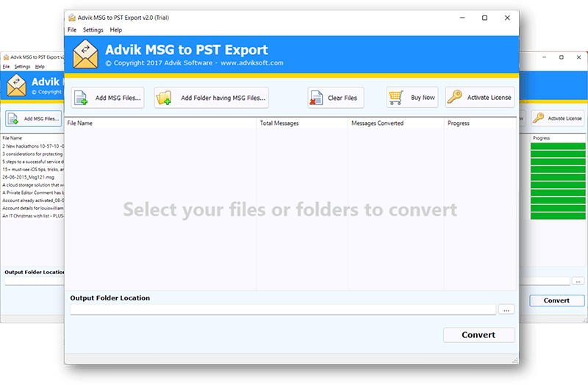Select the 'A cloud storage solution that' row
The width and height of the screenshot is (588, 385).
coord(33,185)
